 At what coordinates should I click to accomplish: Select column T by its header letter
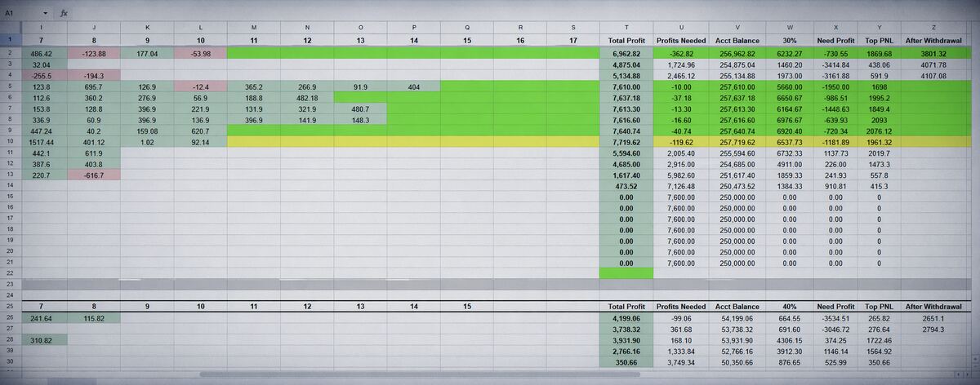click(627, 28)
